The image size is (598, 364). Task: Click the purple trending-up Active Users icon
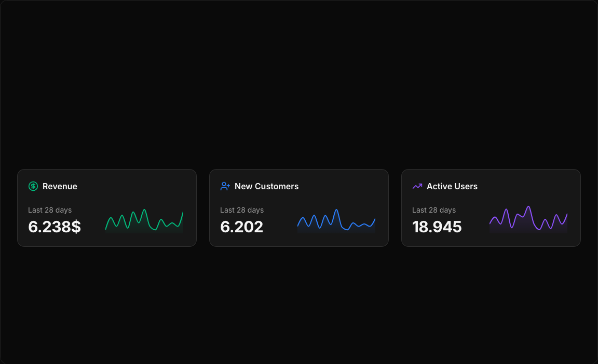tap(417, 186)
